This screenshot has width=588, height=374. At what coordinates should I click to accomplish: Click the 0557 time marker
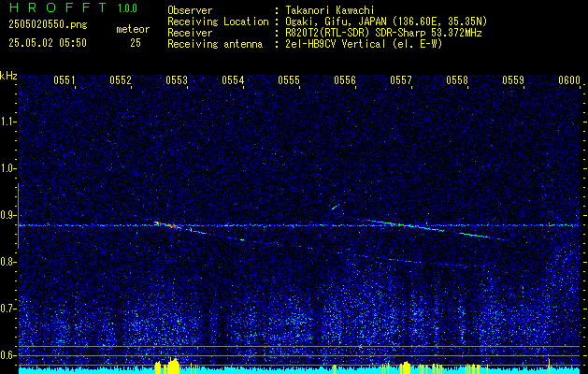point(401,80)
